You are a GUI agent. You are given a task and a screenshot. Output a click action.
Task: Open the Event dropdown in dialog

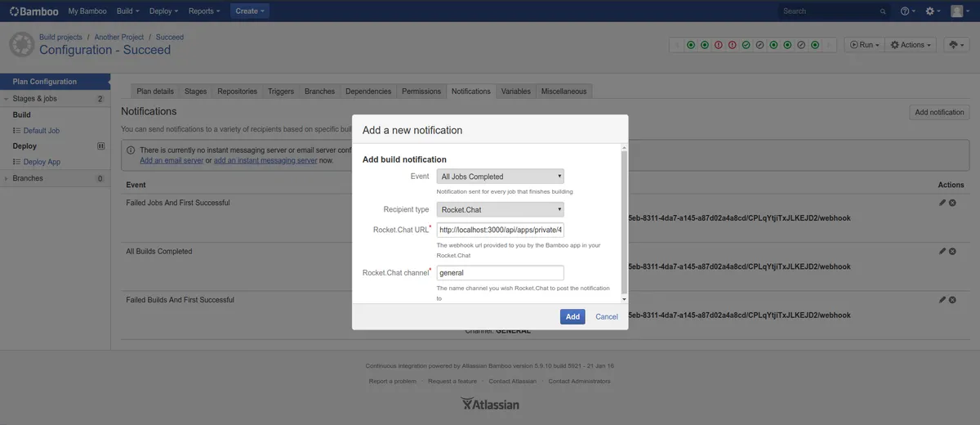coord(501,177)
